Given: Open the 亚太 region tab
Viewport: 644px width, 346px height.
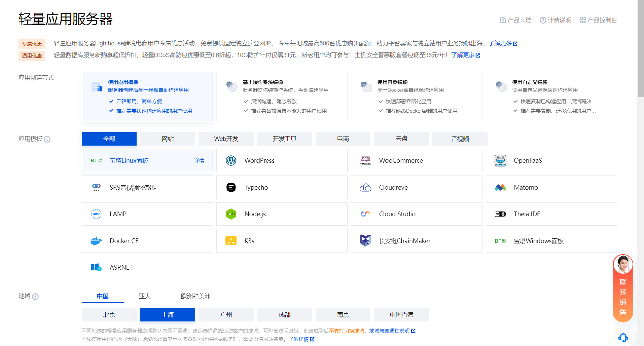Looking at the screenshot, I should (x=145, y=296).
